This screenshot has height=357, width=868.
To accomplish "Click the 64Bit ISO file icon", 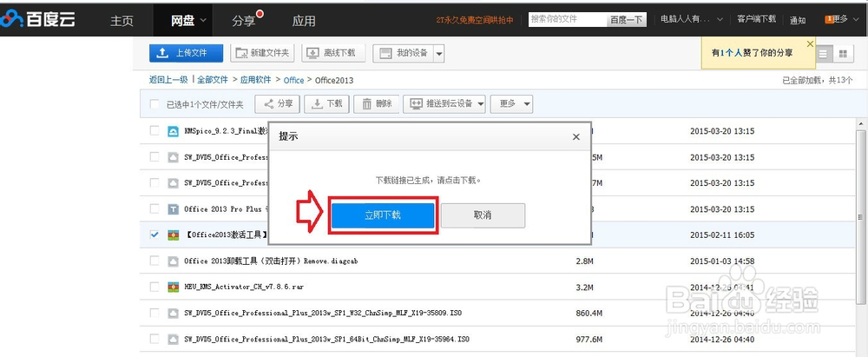I will 173,338.
